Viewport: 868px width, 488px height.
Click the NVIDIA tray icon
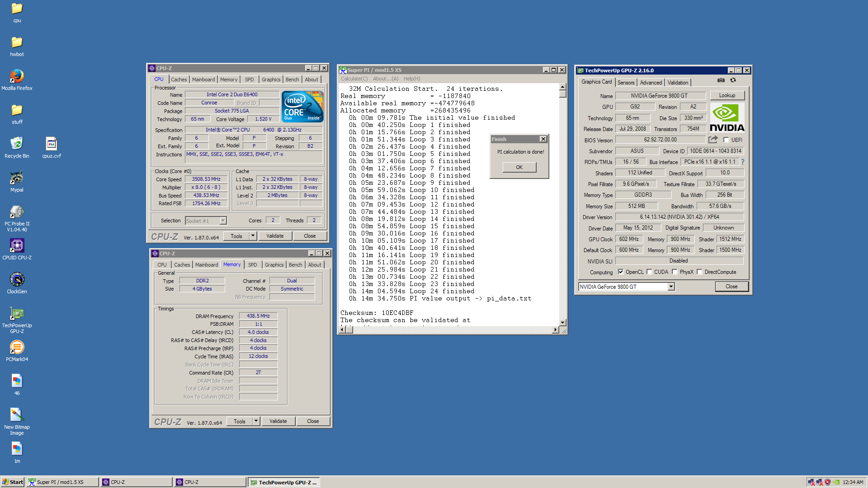coord(836,482)
